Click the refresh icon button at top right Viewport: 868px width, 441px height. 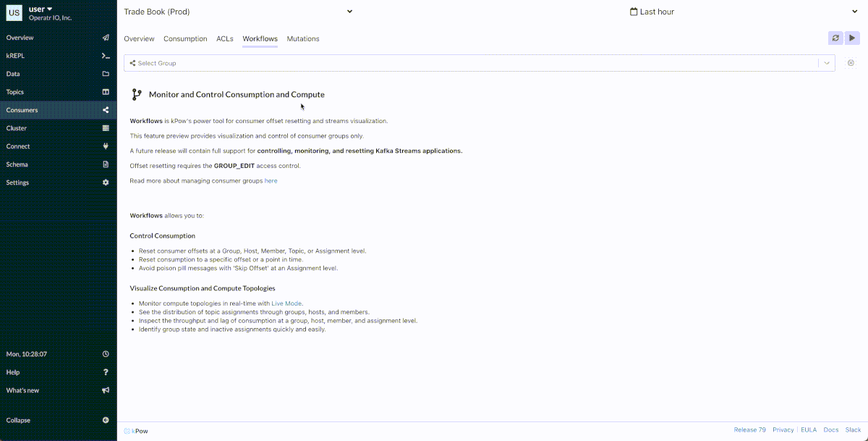click(835, 38)
